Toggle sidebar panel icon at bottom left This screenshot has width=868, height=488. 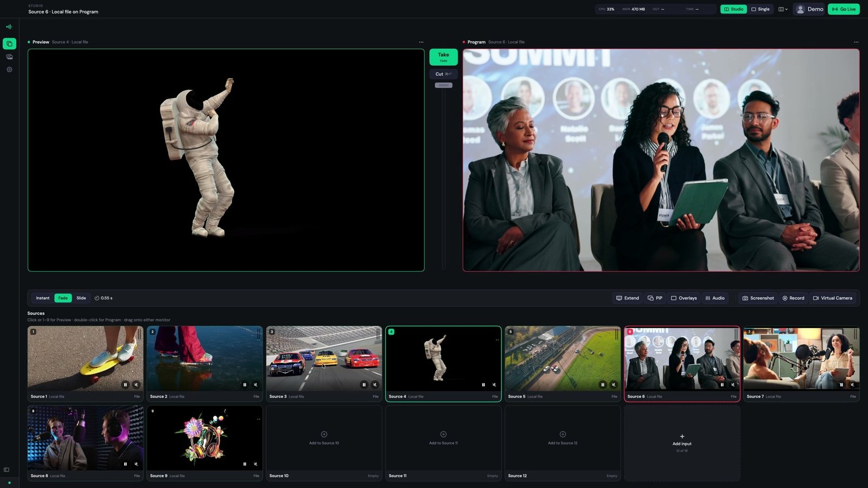(7, 470)
